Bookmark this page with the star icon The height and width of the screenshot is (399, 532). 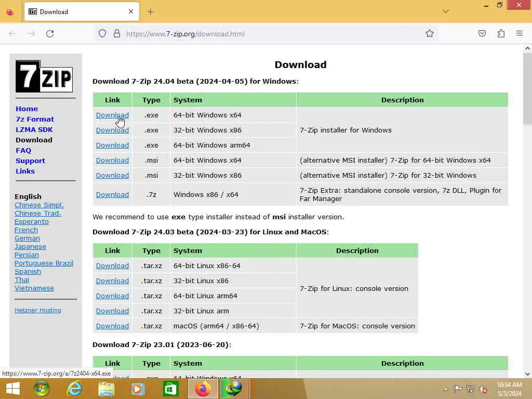[x=430, y=33]
